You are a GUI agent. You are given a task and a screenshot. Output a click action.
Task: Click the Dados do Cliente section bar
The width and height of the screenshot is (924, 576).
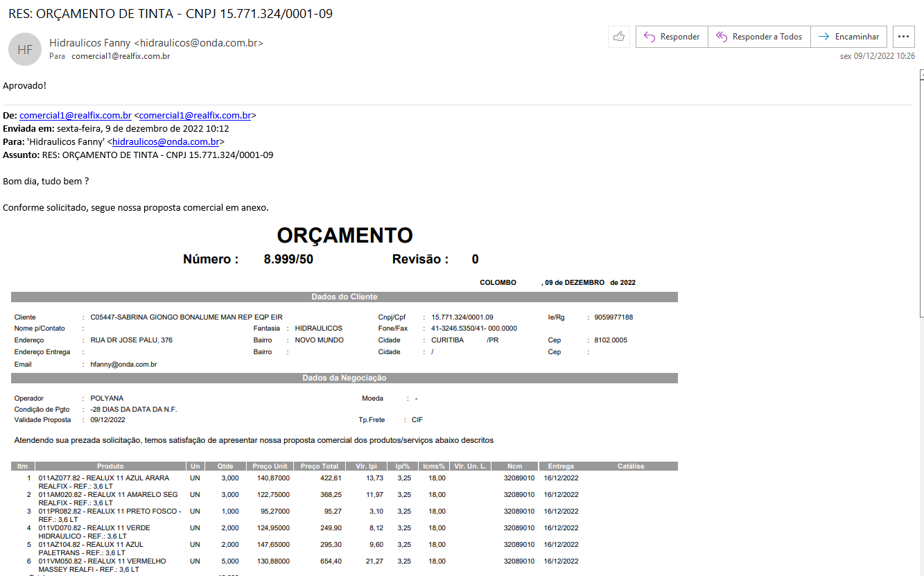[x=344, y=297]
